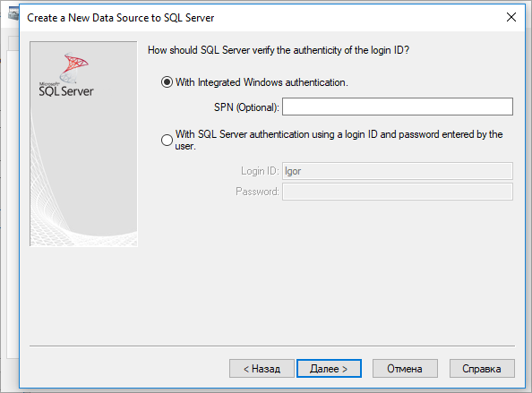532x393 pixels.
Task: Go back with the Назад button
Action: point(262,369)
